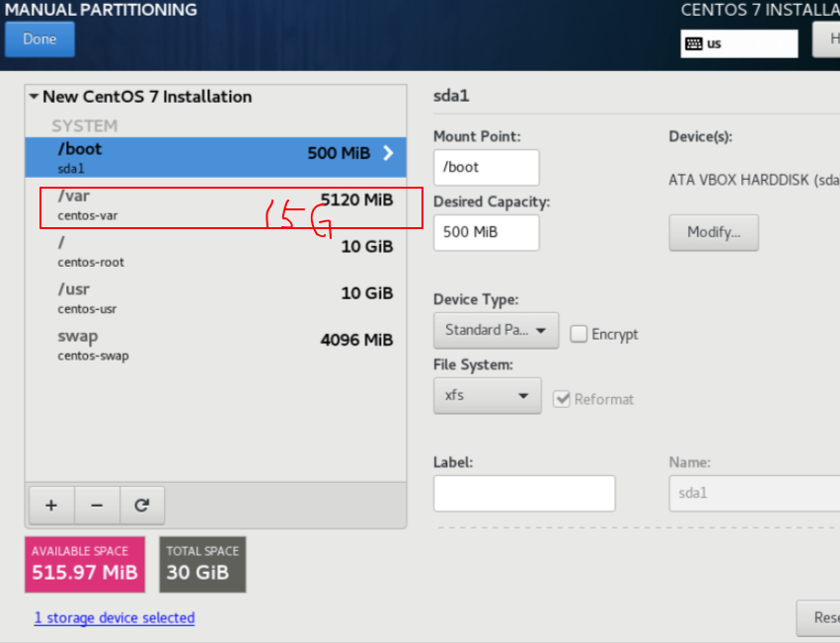Toggle the Reformat checkbox
The height and width of the screenshot is (643, 840).
click(x=562, y=399)
